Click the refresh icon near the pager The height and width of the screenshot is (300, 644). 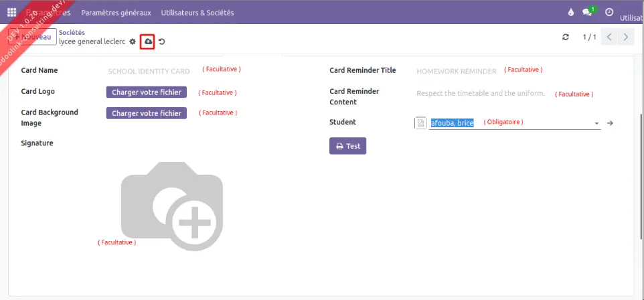(566, 37)
